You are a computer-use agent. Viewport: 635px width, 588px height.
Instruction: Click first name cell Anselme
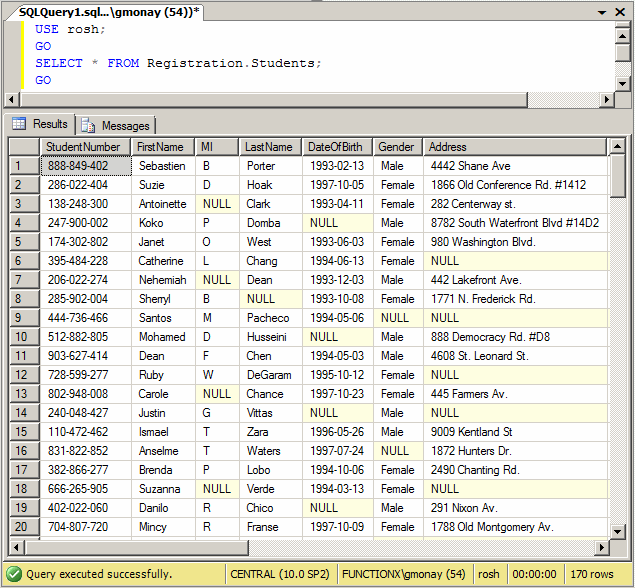point(163,451)
